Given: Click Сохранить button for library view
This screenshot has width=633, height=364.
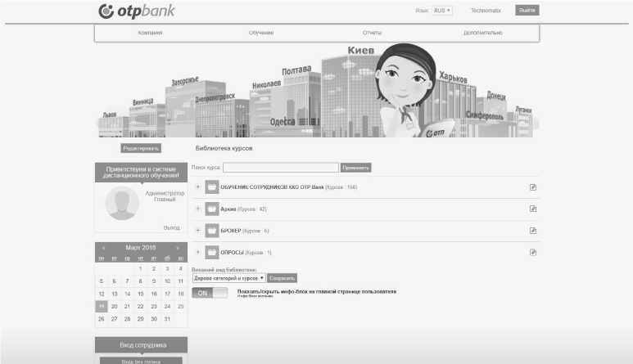Looking at the screenshot, I should point(283,278).
